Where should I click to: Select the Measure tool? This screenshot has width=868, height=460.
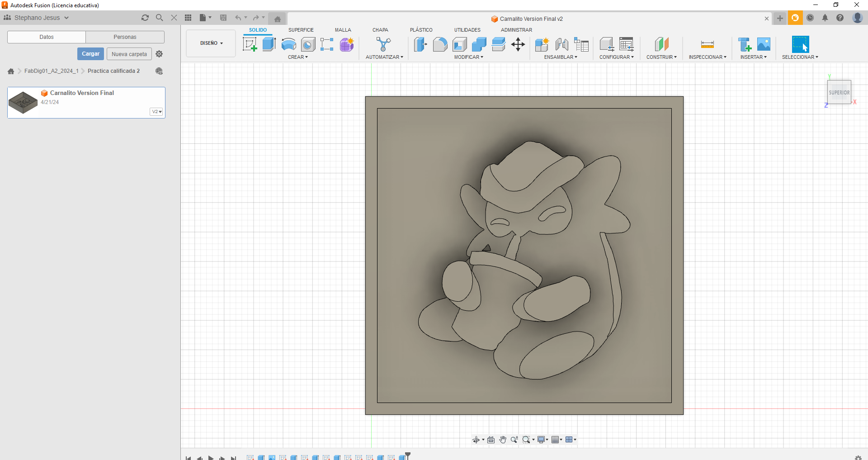coord(708,44)
